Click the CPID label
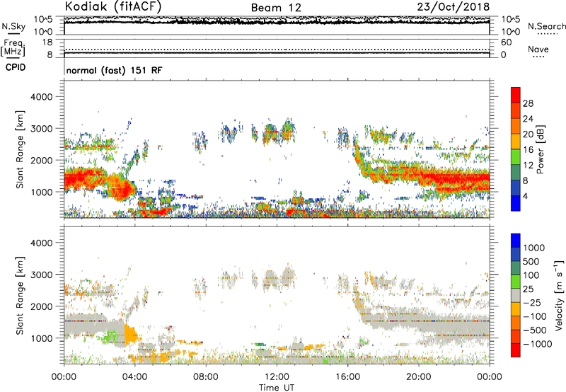This screenshot has width=566, height=392. coord(16,67)
